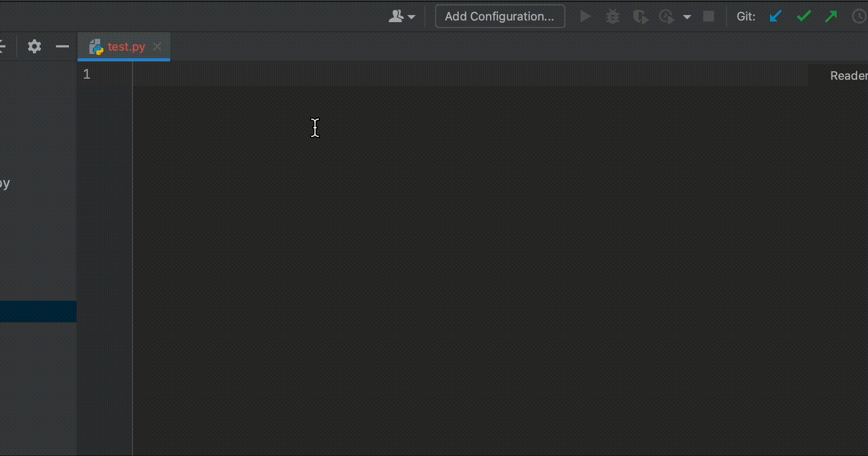
Task: Click the Git push green arrow
Action: coord(831,17)
